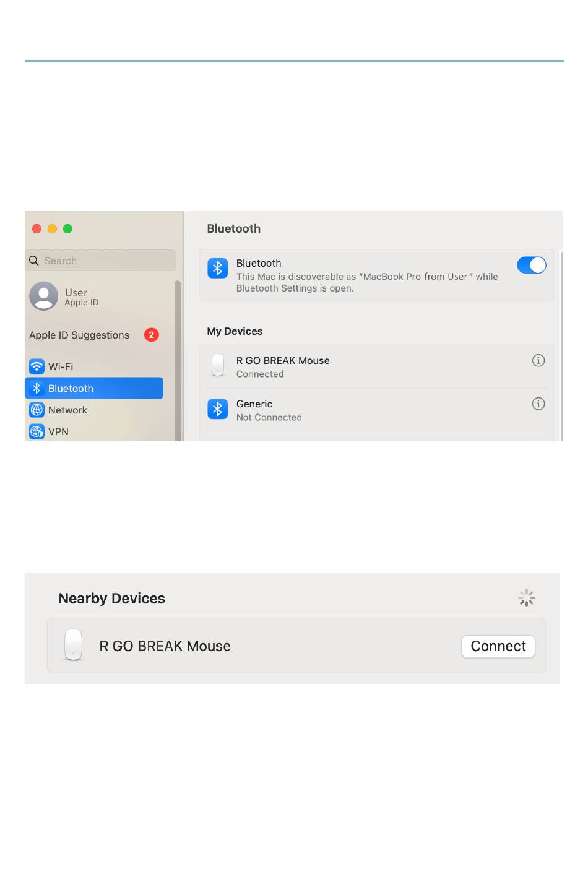Screen dimensions: 588x882
Task: Click the discoverable description text
Action: tap(367, 282)
